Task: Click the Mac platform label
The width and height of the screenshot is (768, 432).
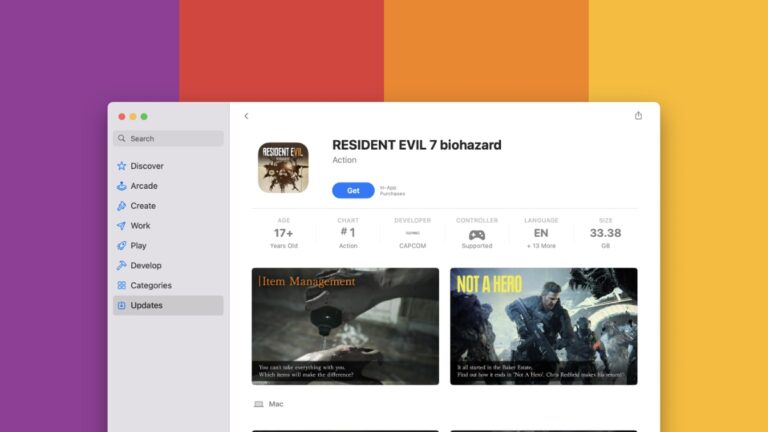Action: (276, 404)
